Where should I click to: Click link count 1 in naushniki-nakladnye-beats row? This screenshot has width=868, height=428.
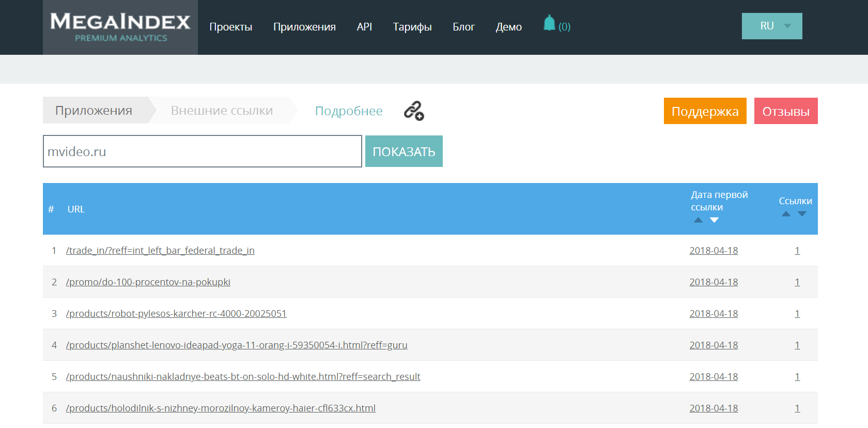click(x=797, y=377)
